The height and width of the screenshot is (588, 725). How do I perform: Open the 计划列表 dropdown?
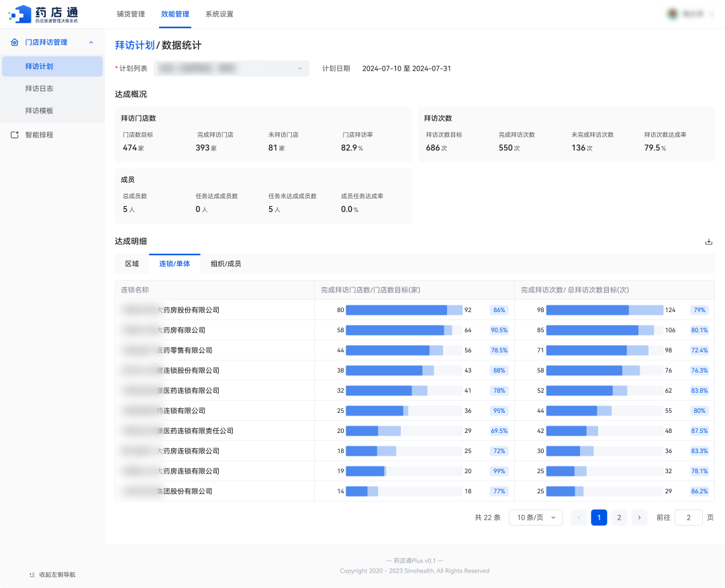[232, 68]
